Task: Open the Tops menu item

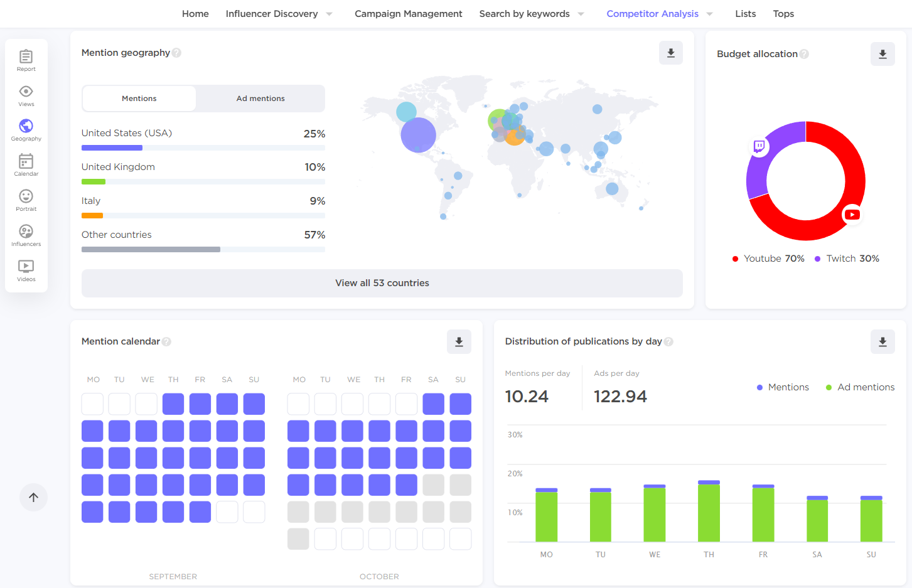Action: point(783,14)
